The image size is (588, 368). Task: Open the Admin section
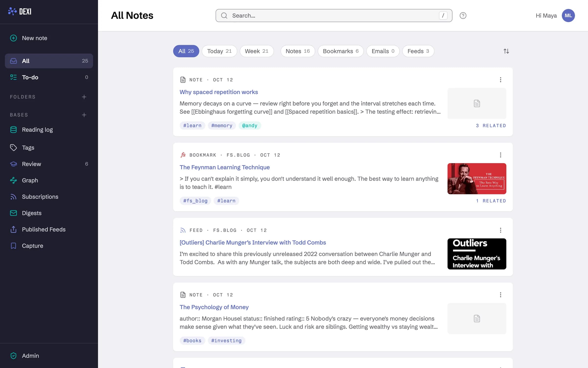49,355
